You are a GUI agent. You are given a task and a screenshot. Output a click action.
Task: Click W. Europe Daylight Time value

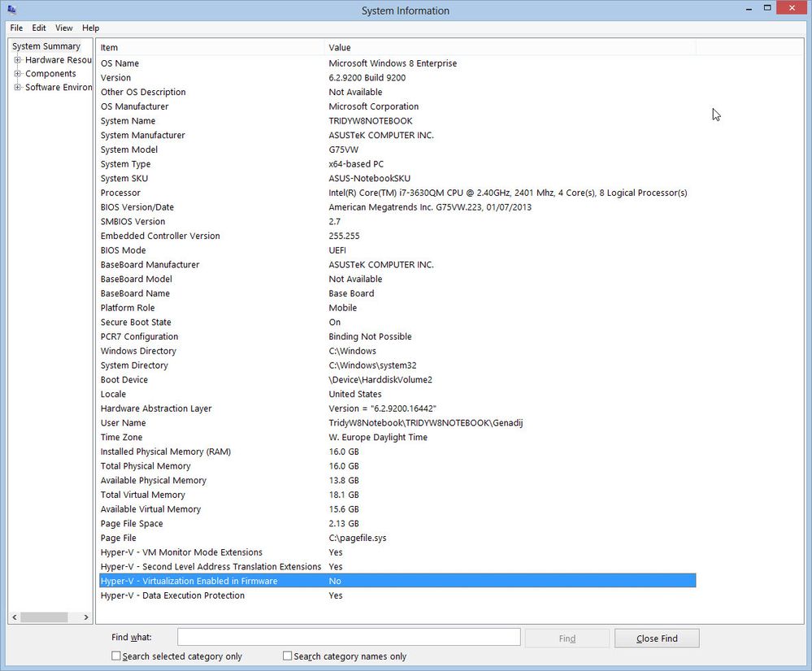pos(378,437)
